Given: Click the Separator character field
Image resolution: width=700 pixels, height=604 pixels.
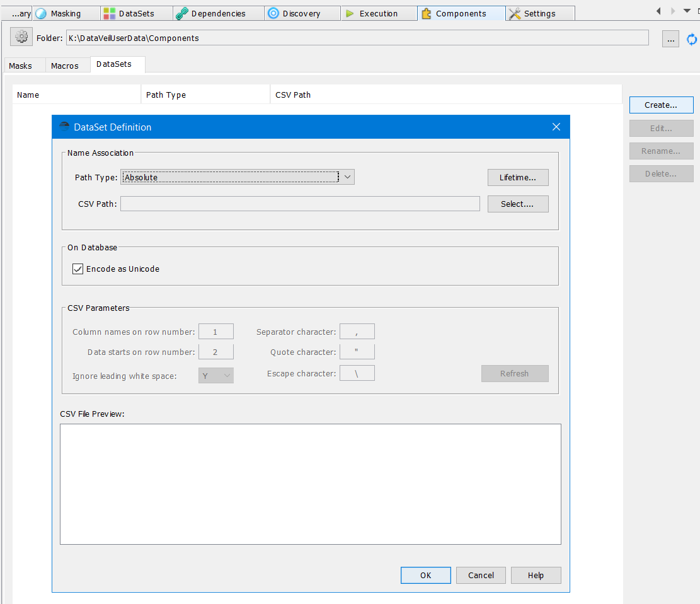Looking at the screenshot, I should [357, 332].
